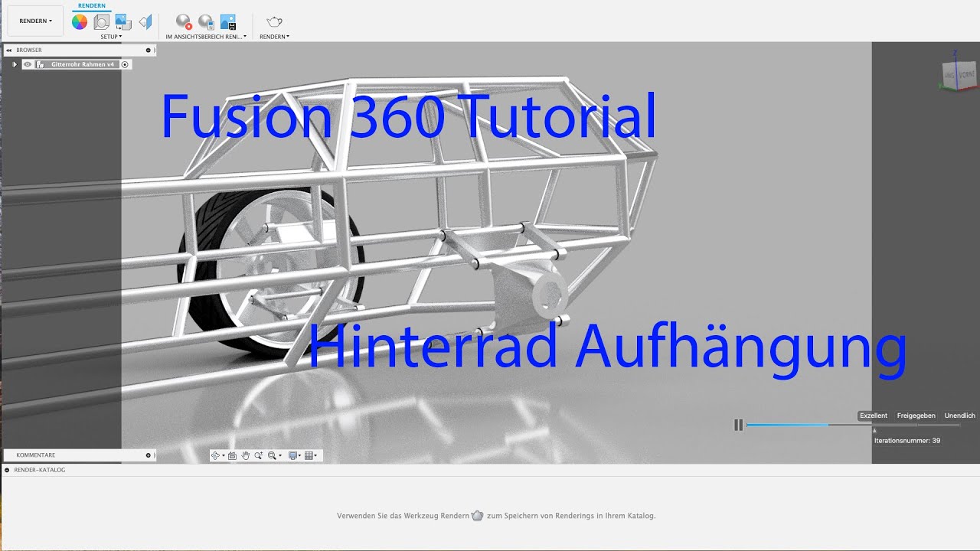Image resolution: width=980 pixels, height=551 pixels.
Task: Select the Exzellent quality level
Action: [874, 416]
